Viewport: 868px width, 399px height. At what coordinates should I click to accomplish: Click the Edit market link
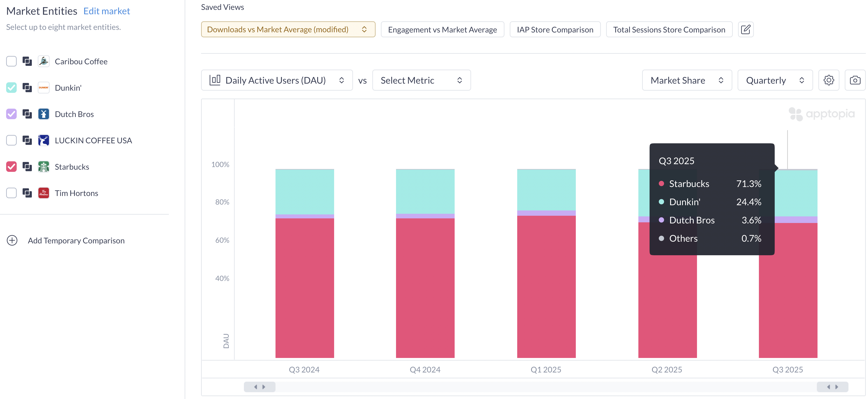pyautogui.click(x=106, y=11)
